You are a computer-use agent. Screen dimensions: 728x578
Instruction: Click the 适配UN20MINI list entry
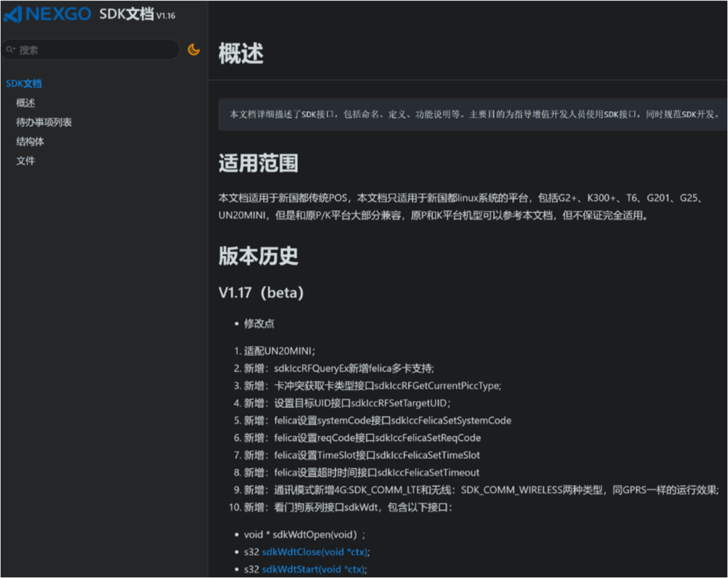[x=280, y=351]
